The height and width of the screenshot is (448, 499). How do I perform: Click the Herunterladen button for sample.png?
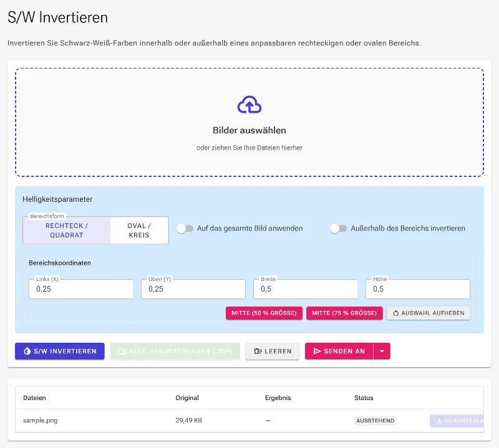[x=457, y=421]
